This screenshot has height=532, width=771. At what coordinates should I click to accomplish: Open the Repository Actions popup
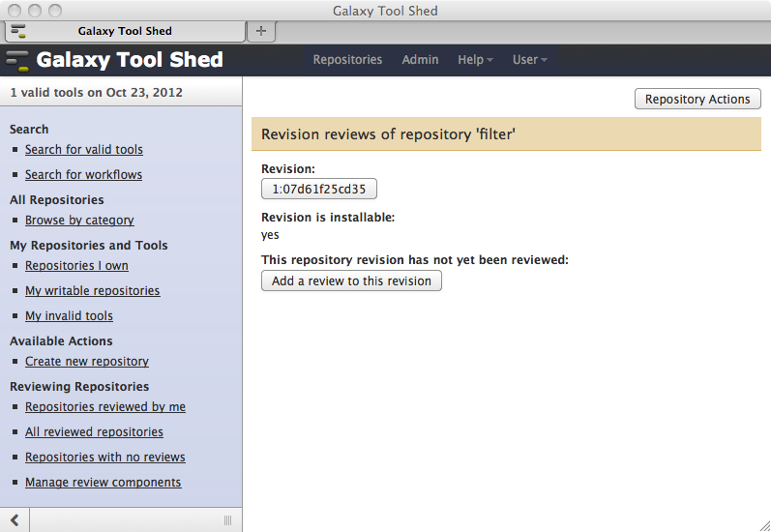point(697,99)
